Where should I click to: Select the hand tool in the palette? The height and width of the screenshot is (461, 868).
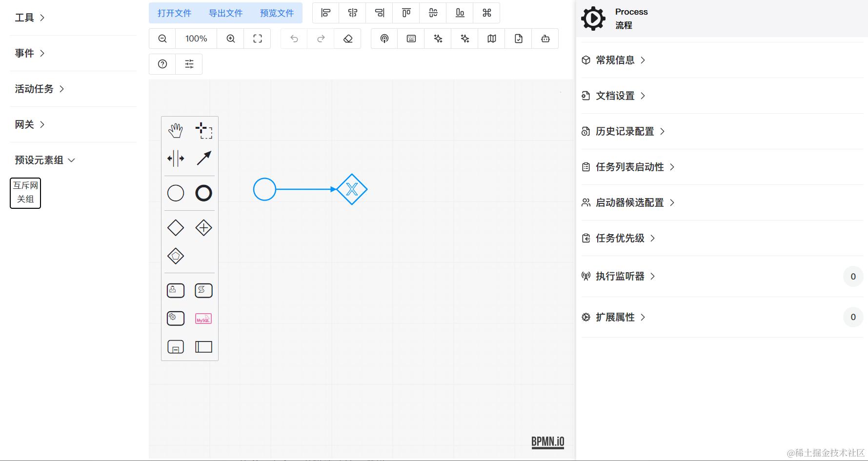point(176,130)
